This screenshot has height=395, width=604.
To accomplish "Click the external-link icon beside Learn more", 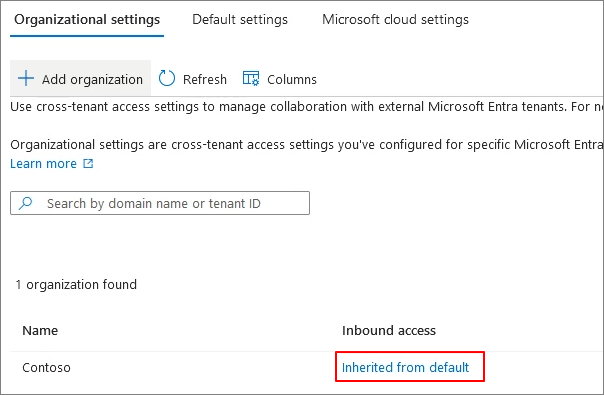I will [88, 163].
